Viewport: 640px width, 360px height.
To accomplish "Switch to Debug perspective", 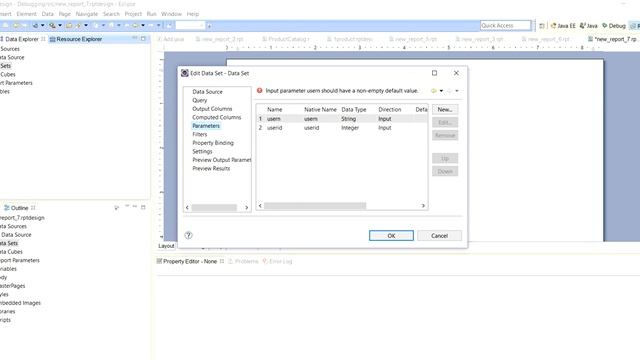I will pos(614,26).
